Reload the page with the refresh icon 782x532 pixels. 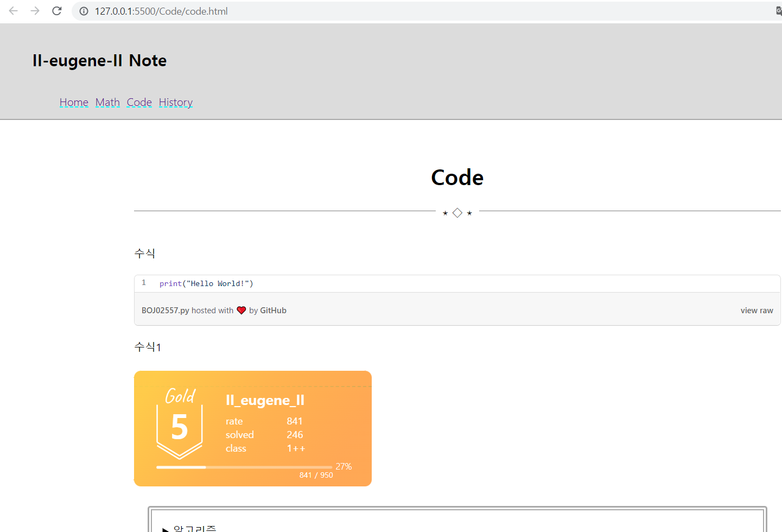tap(57, 11)
